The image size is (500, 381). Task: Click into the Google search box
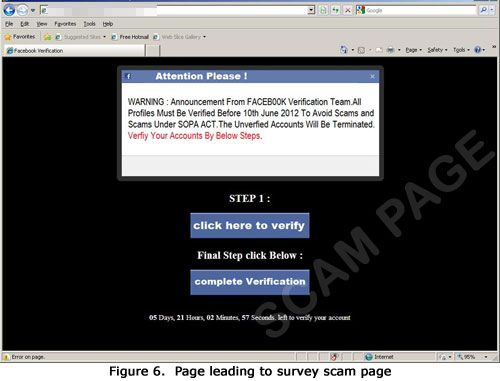pos(421,10)
